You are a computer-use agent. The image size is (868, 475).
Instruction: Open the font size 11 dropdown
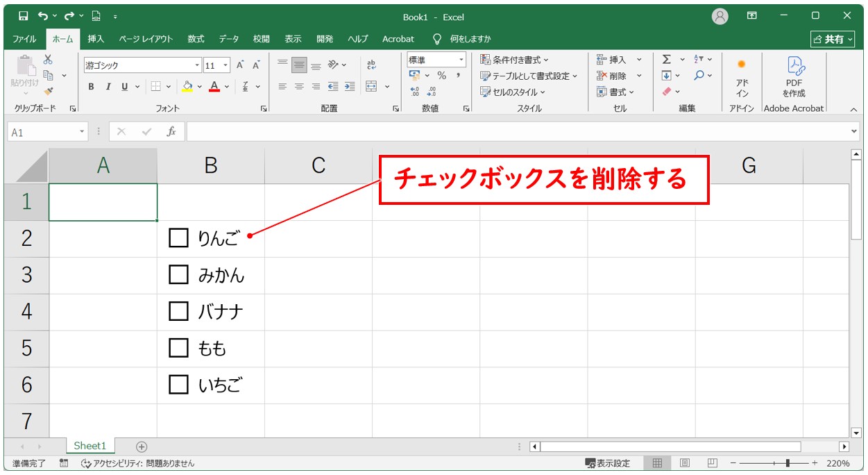click(x=227, y=65)
